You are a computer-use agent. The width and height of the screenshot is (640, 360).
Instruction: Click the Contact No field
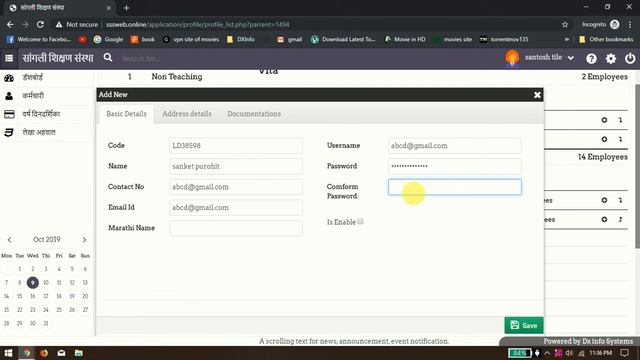click(x=236, y=187)
